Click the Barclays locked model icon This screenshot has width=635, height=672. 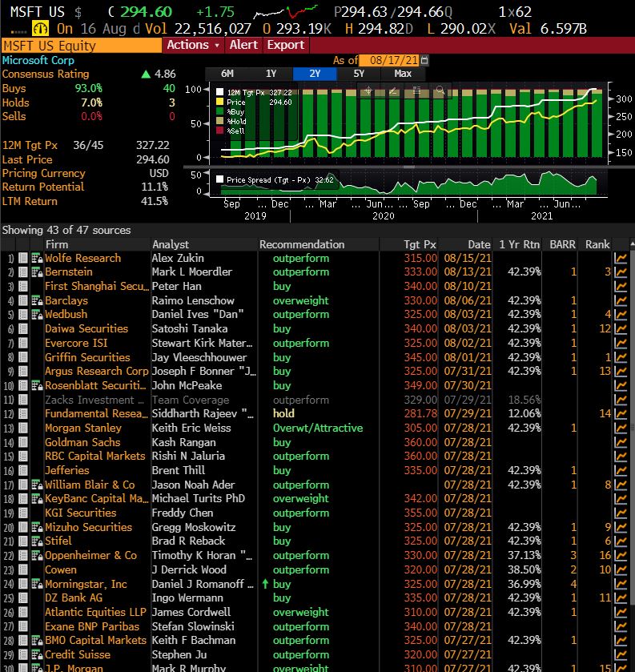[x=37, y=300]
